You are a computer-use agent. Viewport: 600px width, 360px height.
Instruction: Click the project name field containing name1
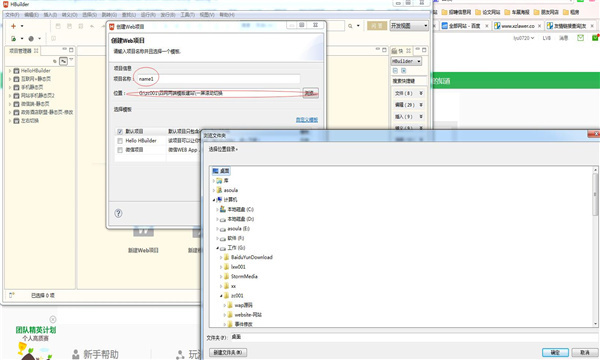pos(218,79)
